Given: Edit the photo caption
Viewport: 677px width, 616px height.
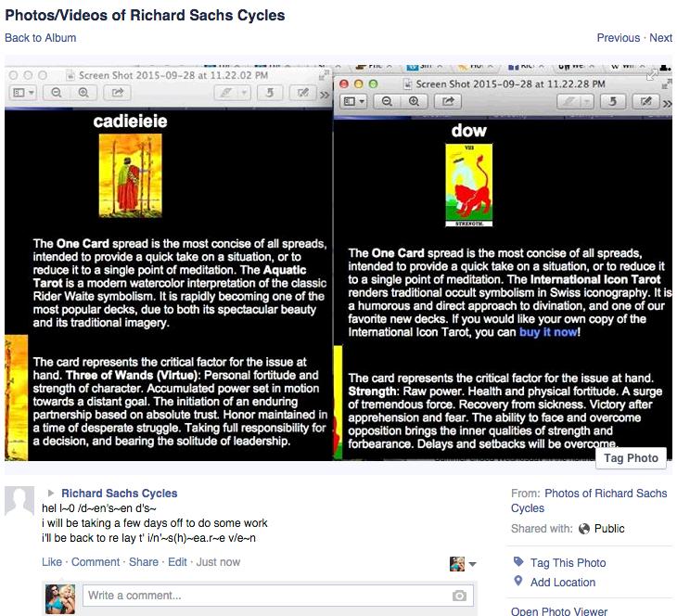Looking at the screenshot, I should tap(177, 562).
